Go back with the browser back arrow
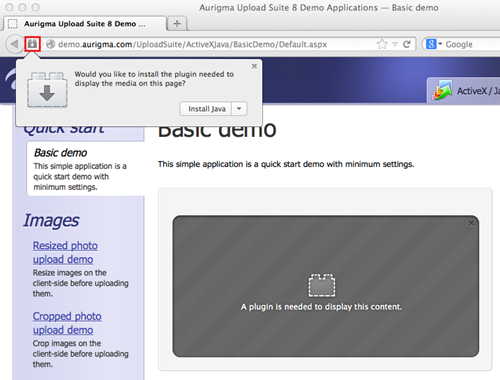The image size is (500, 380). point(14,44)
